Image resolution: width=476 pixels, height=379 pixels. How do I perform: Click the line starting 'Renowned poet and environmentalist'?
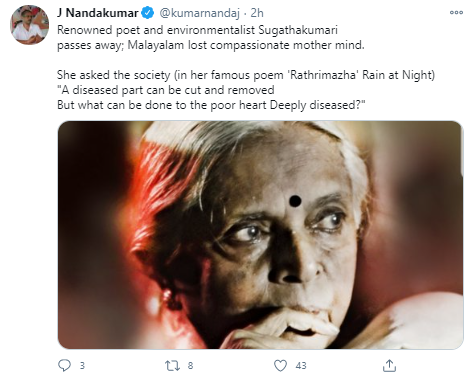coord(197,30)
